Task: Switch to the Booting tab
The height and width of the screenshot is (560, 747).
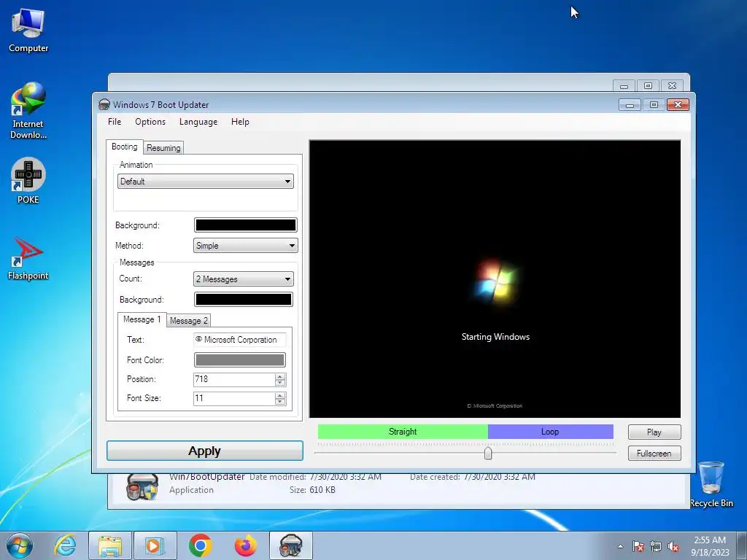Action: [x=124, y=147]
